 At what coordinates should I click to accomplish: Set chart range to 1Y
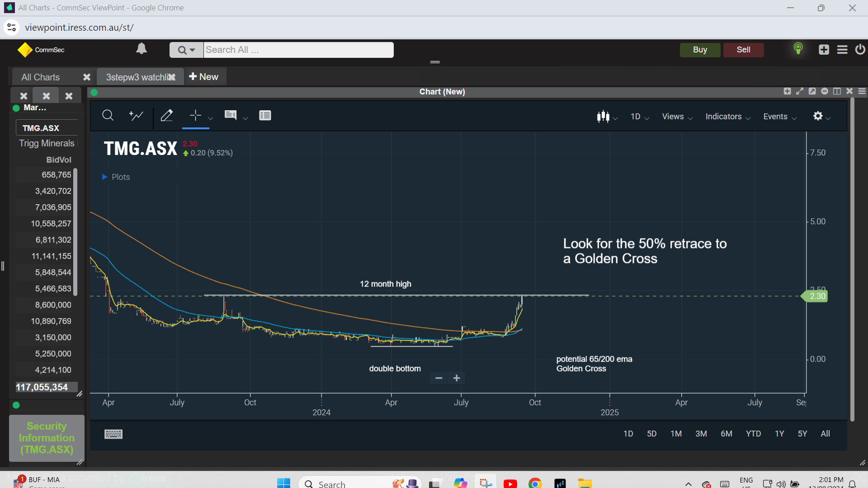pyautogui.click(x=779, y=434)
